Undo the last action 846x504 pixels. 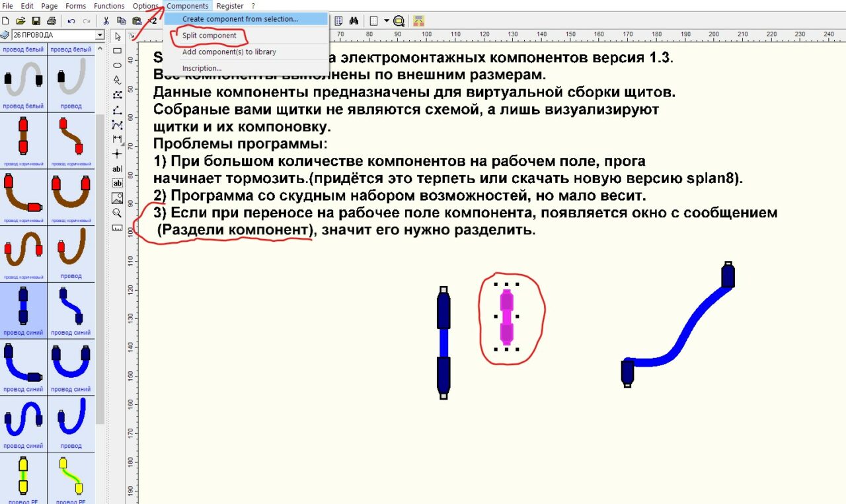click(x=71, y=21)
